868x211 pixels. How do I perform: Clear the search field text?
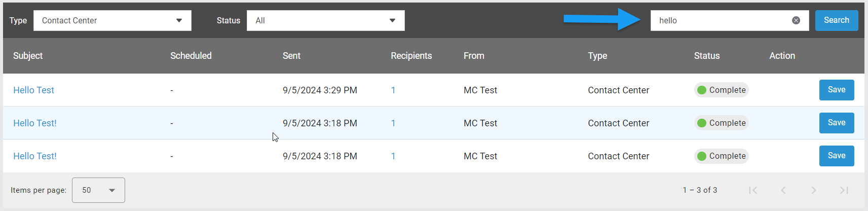tap(796, 20)
